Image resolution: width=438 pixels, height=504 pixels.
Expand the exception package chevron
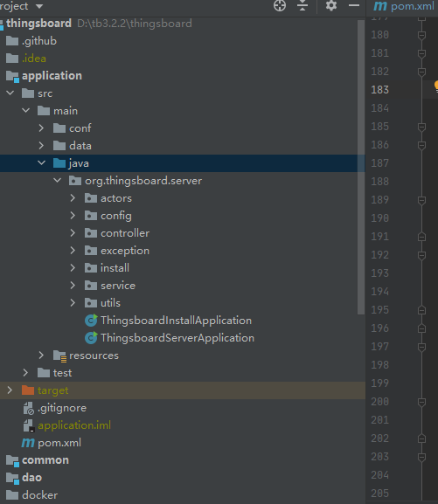(x=73, y=250)
